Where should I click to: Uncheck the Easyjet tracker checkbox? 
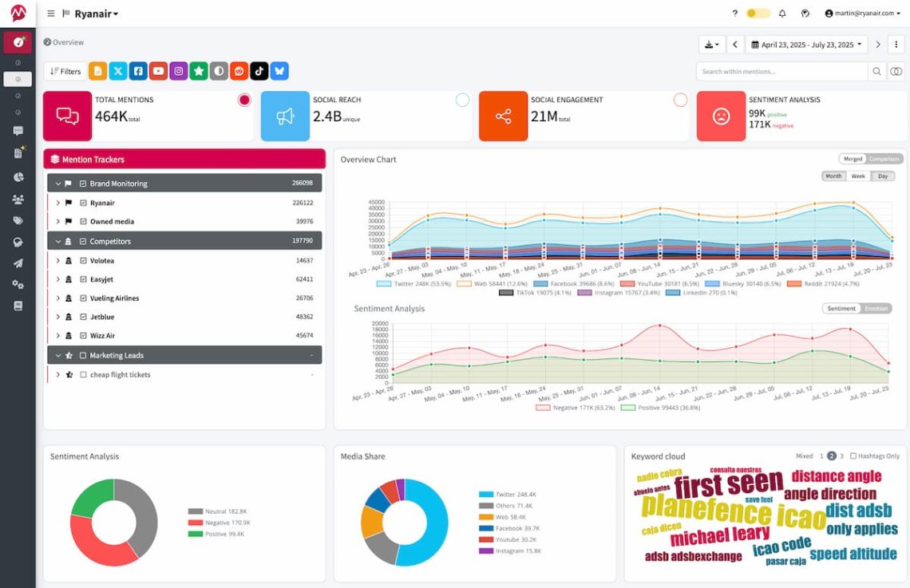83,279
